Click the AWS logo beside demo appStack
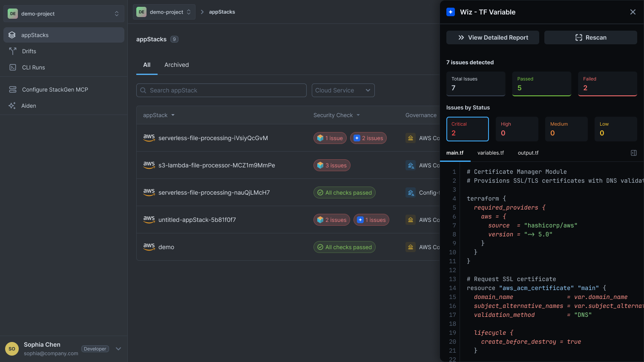 tap(149, 247)
